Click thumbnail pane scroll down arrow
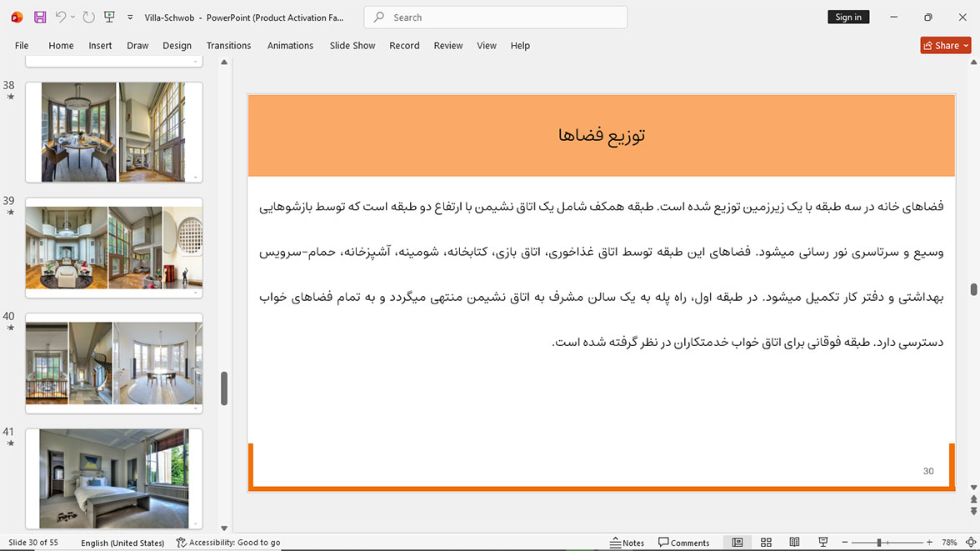The image size is (980, 551). coord(224,528)
